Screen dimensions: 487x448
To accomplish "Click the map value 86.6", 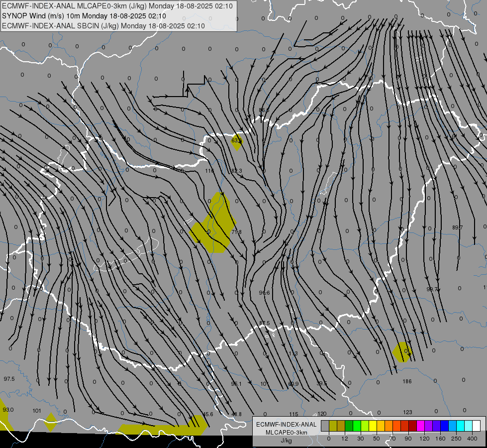I will click(x=264, y=110).
